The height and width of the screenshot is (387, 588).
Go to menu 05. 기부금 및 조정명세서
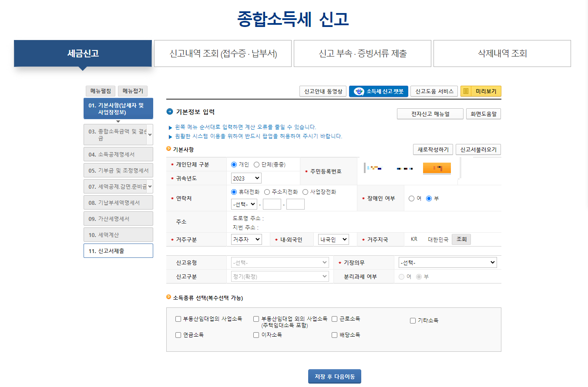click(x=118, y=170)
